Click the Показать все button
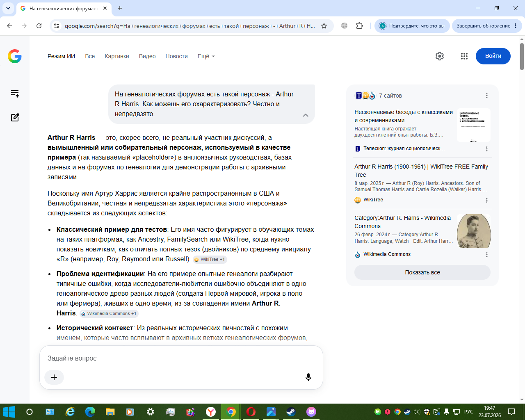The height and width of the screenshot is (420, 525). click(x=422, y=272)
